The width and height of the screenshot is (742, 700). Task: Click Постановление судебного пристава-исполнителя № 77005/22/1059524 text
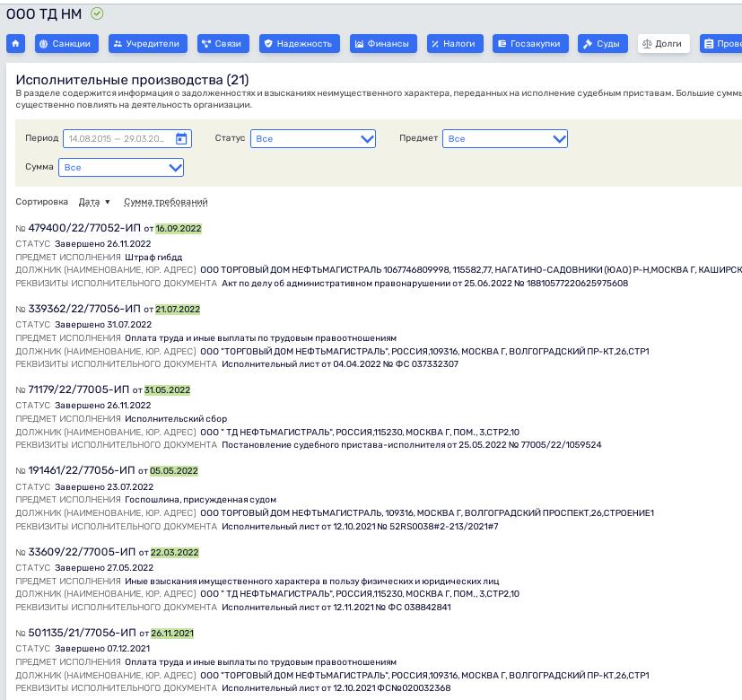(x=412, y=445)
